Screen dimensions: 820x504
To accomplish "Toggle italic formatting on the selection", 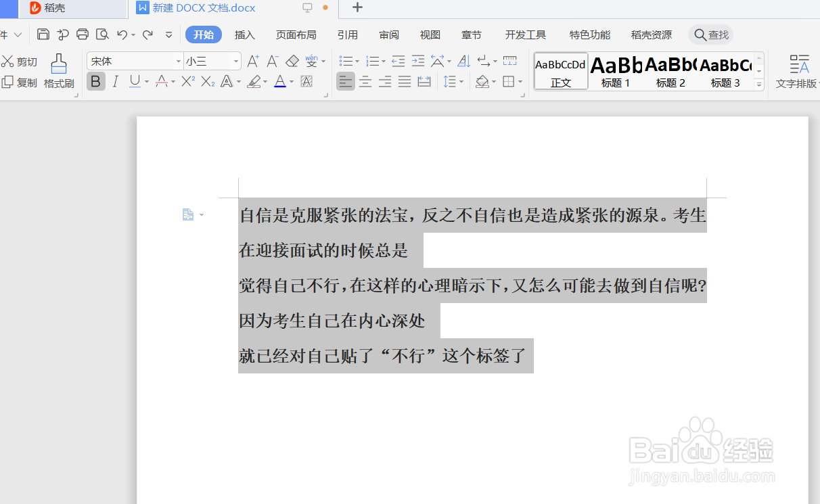I will pyautogui.click(x=115, y=81).
